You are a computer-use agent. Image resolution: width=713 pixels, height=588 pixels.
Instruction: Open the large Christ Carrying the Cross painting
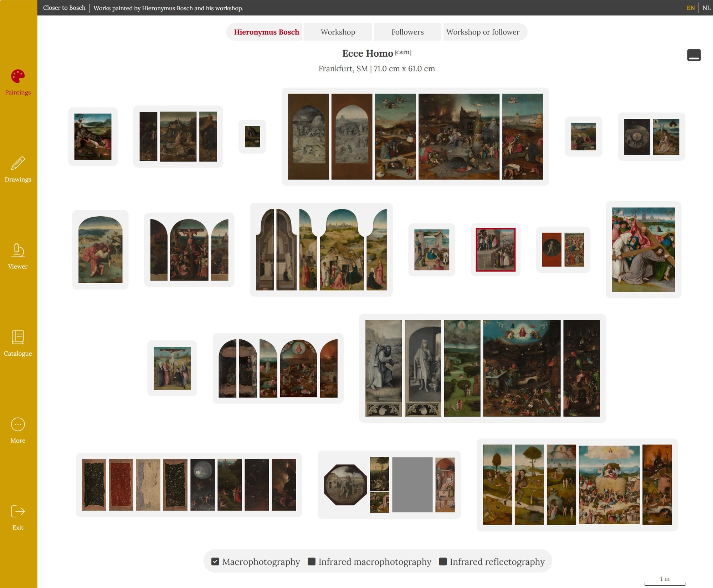tap(643, 250)
